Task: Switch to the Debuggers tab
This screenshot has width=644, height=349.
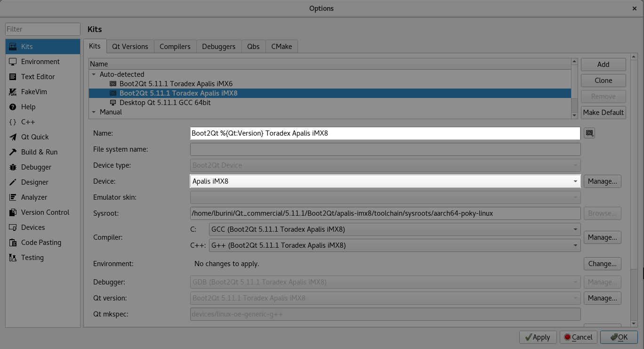Action: (x=219, y=47)
